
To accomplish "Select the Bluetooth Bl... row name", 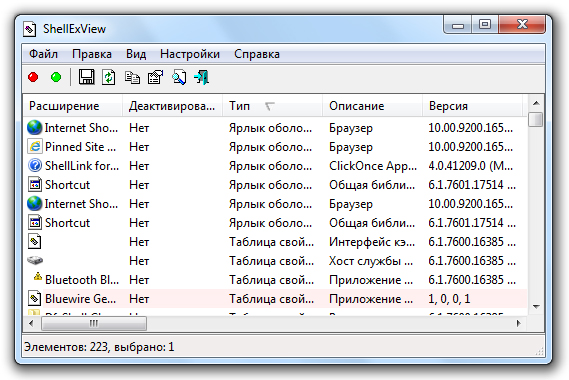I will point(82,280).
